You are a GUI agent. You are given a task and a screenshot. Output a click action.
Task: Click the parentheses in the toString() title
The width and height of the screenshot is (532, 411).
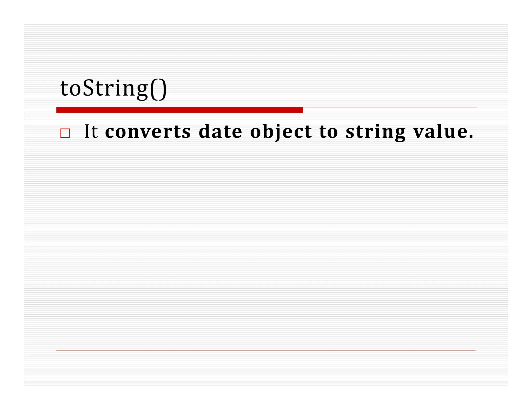pos(158,90)
